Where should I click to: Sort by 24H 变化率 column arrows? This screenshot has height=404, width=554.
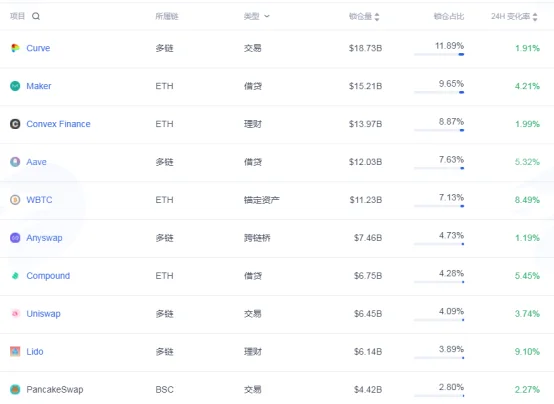coord(535,17)
